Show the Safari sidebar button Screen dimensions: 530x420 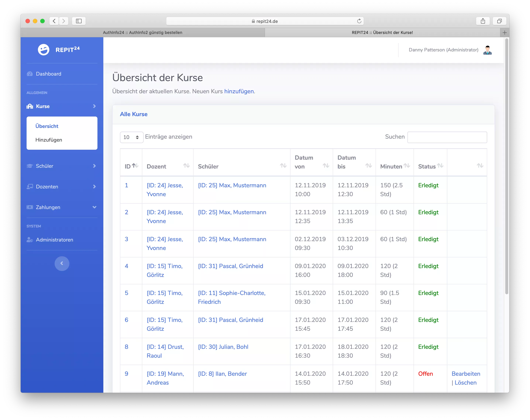point(79,21)
